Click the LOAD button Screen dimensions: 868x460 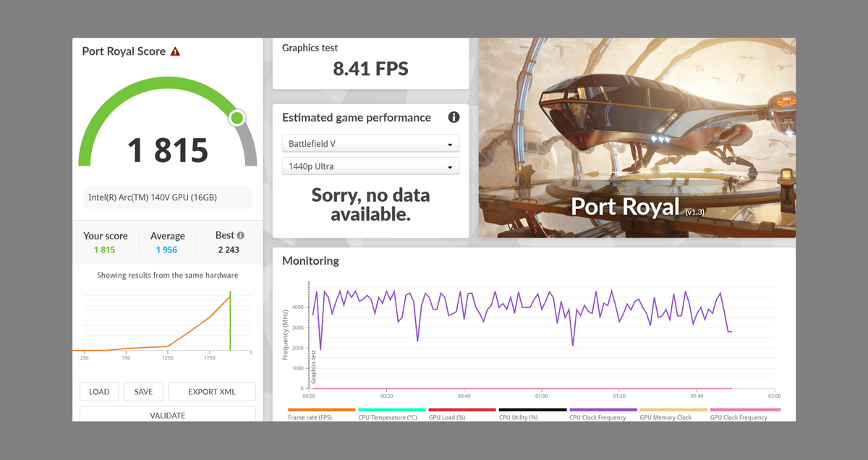[x=99, y=392]
